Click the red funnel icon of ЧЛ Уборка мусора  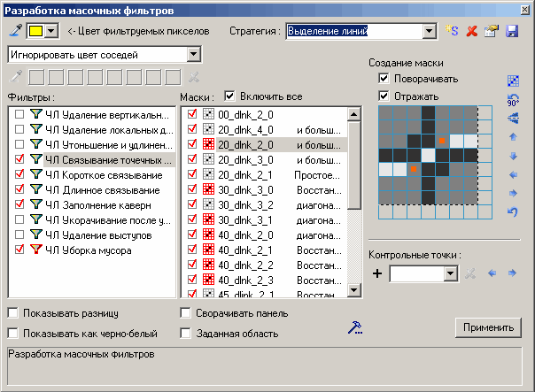pyautogui.click(x=35, y=250)
